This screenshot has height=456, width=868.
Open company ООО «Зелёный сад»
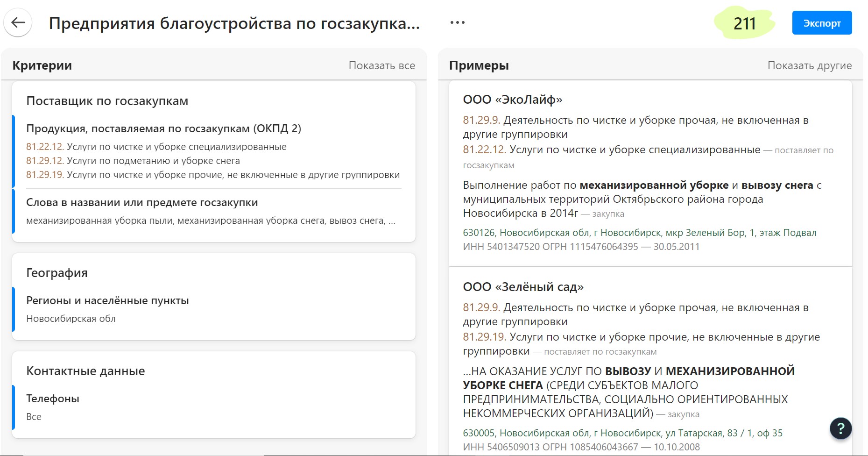[x=523, y=287]
